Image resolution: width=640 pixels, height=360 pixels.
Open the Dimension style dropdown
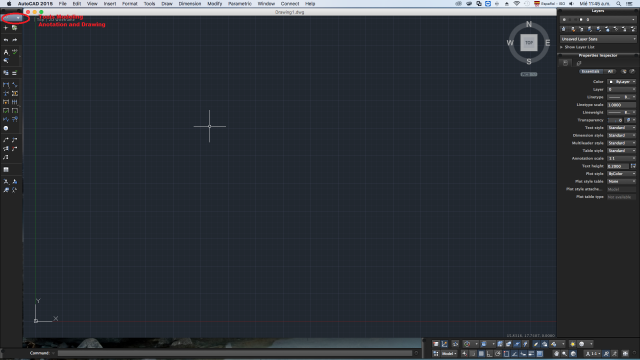tap(621, 135)
